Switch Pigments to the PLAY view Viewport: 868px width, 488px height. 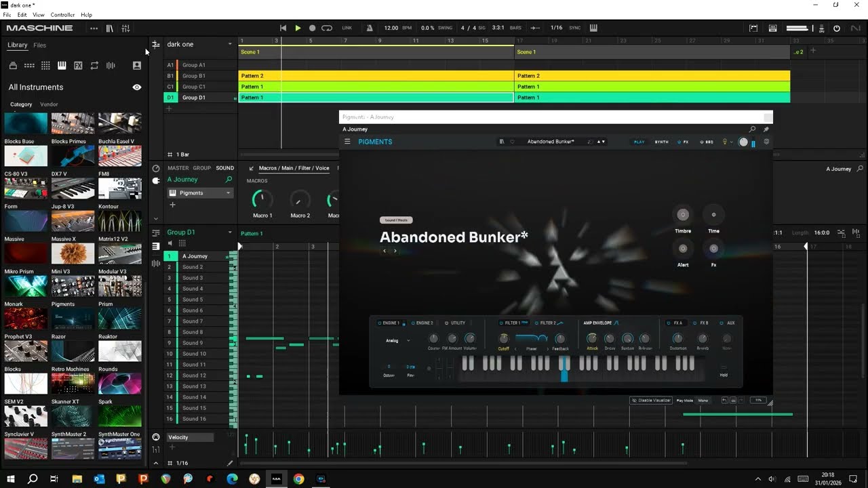(639, 142)
